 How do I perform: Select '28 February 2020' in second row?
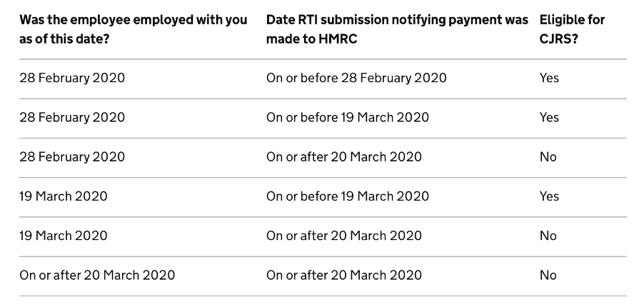click(72, 118)
